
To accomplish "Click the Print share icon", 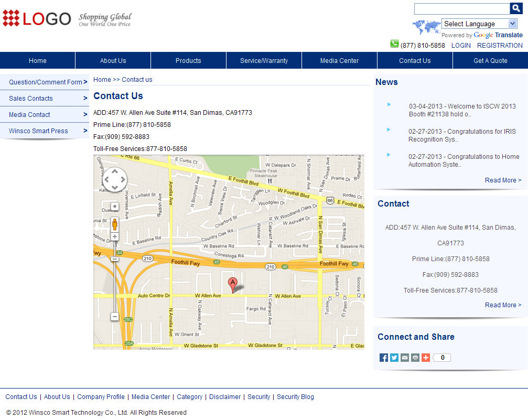I will tap(415, 358).
